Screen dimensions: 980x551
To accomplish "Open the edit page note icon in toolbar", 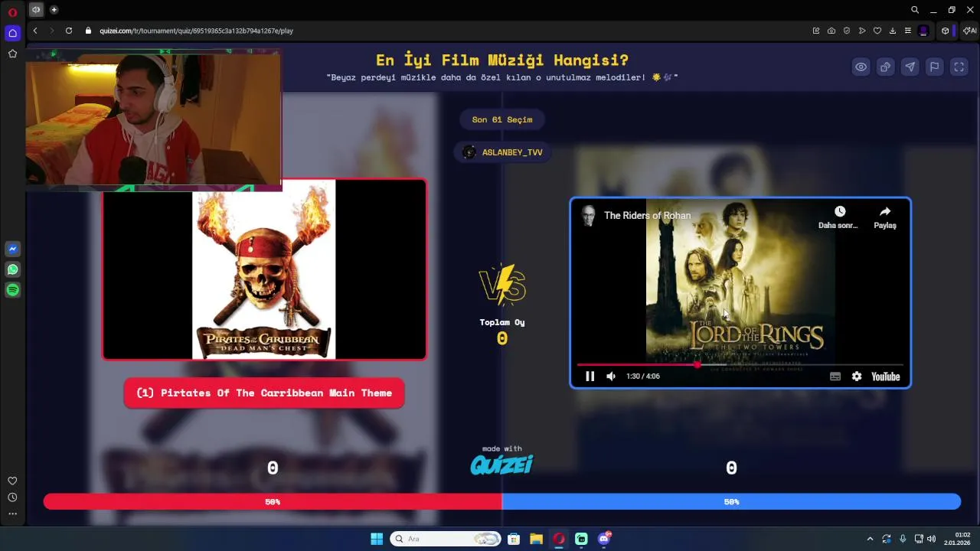I will pos(816,31).
